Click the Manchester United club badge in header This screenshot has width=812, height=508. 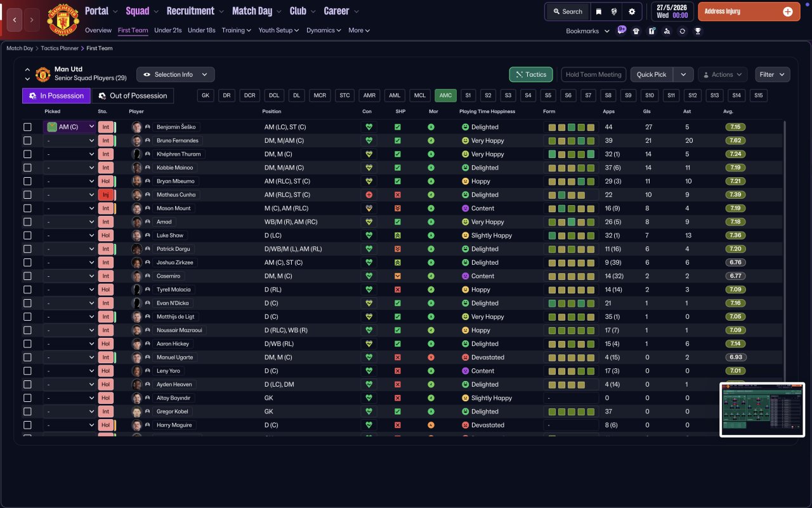[x=63, y=20]
